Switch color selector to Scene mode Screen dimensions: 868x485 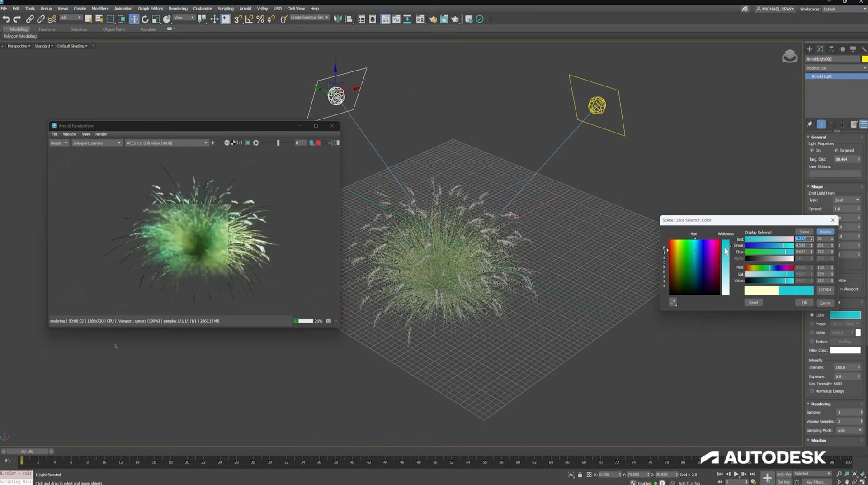point(804,232)
